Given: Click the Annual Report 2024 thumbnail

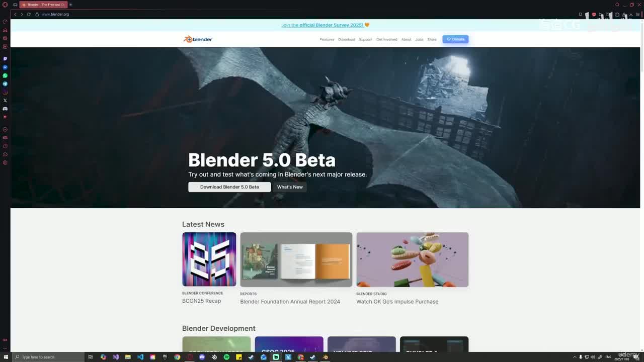Looking at the screenshot, I should click(296, 259).
